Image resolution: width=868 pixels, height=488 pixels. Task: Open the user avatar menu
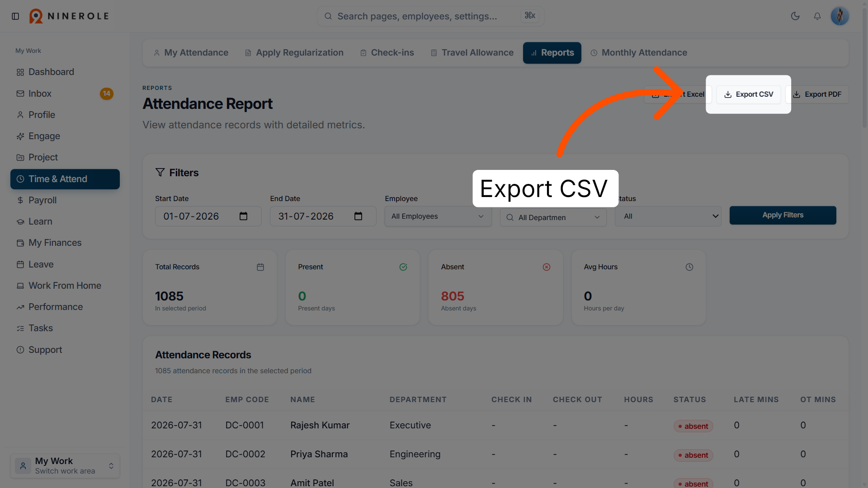pyautogui.click(x=840, y=16)
